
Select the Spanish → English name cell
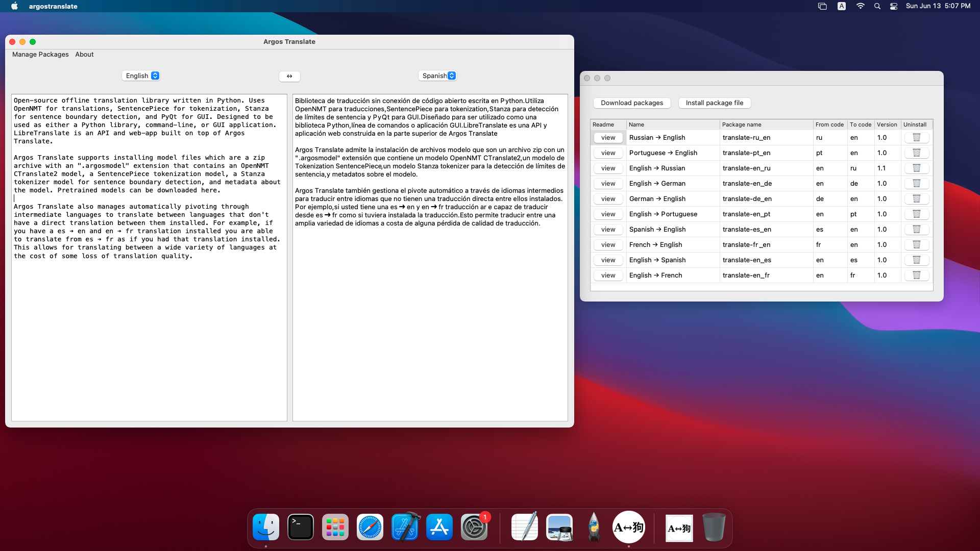[x=673, y=230]
